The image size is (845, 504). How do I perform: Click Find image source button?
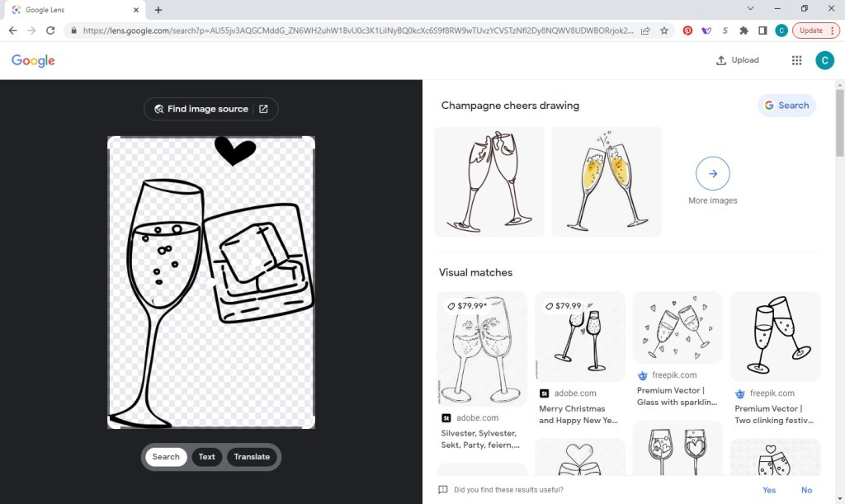click(210, 109)
